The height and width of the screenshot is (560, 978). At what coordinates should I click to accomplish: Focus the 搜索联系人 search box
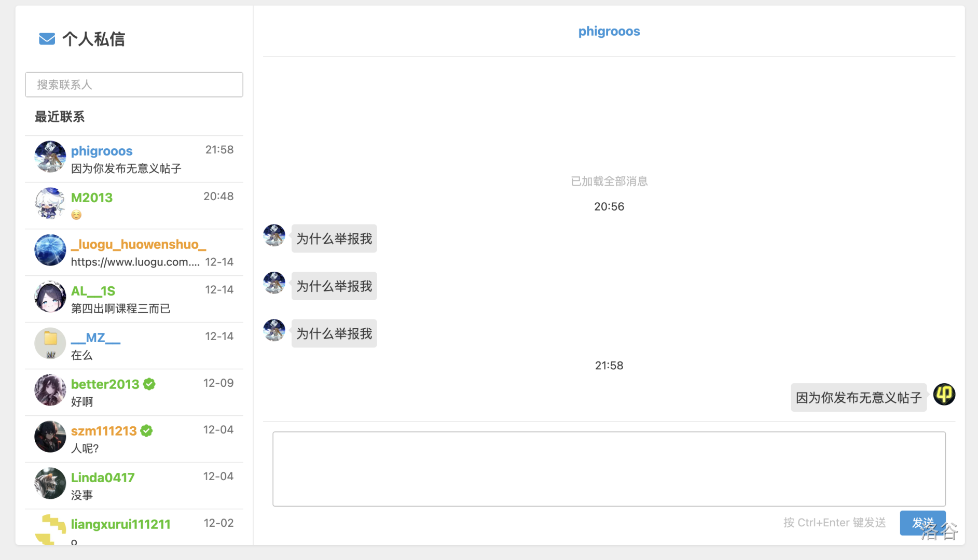[x=134, y=85]
